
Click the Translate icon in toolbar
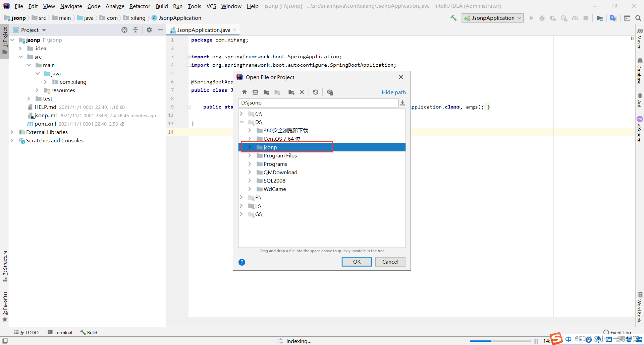point(613,18)
